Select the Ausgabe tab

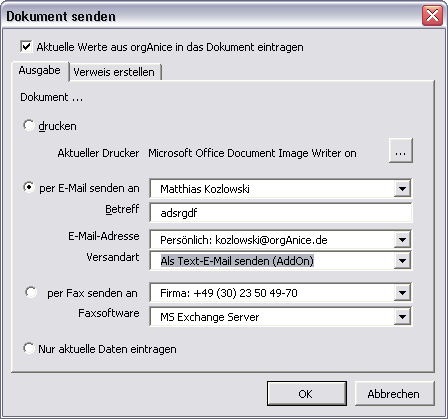[40, 71]
